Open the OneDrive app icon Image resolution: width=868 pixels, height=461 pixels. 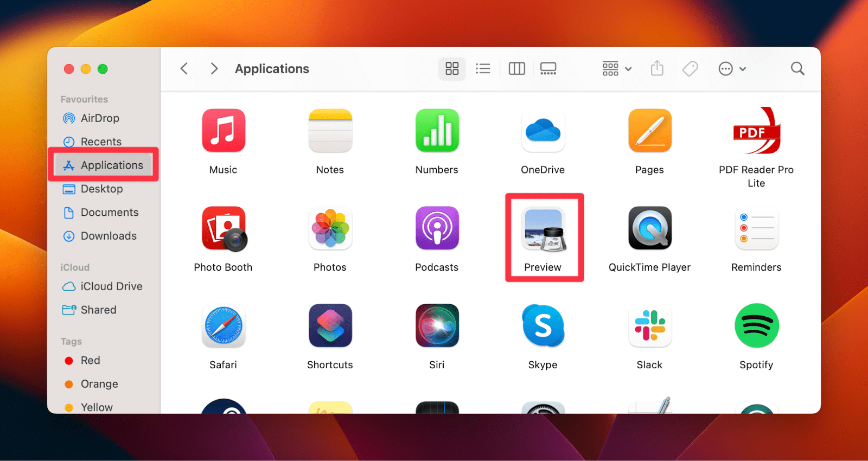point(543,130)
